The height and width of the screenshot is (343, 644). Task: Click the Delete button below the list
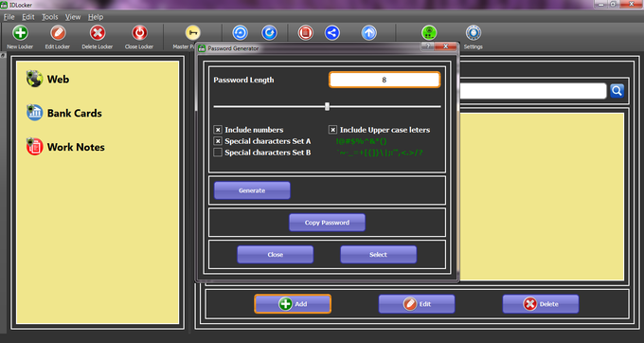coord(541,304)
